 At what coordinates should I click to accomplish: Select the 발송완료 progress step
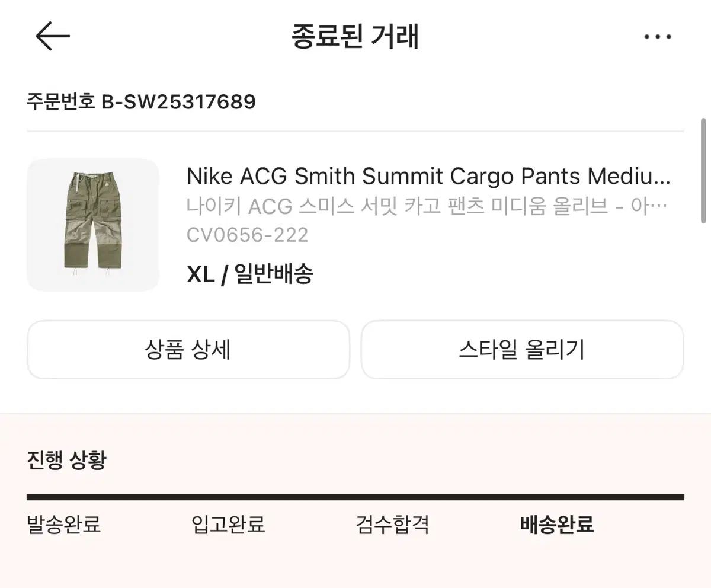[64, 524]
